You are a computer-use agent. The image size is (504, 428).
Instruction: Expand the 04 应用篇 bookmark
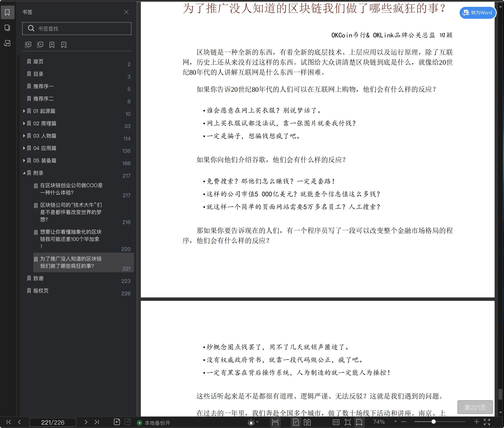(24, 148)
